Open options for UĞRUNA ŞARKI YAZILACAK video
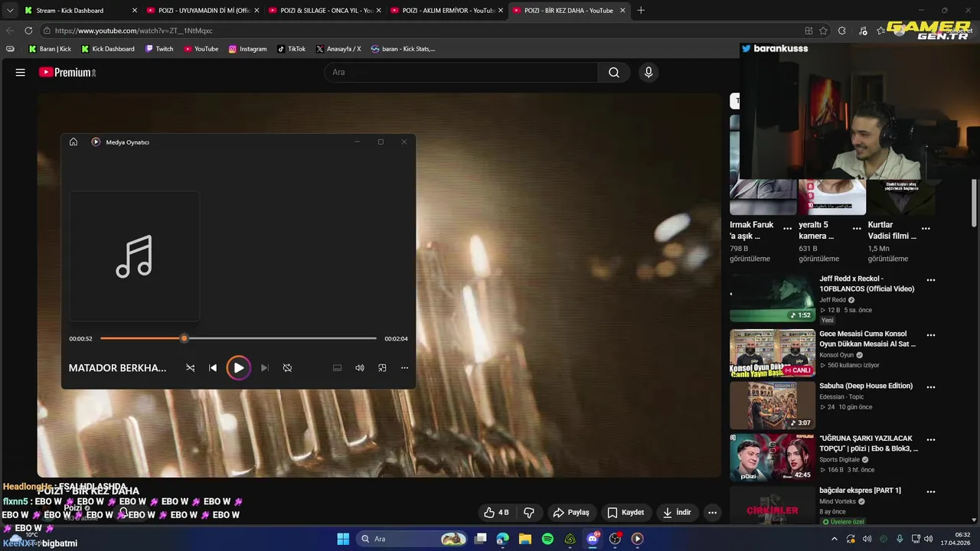Viewport: 980px width, 551px height. tap(931, 440)
